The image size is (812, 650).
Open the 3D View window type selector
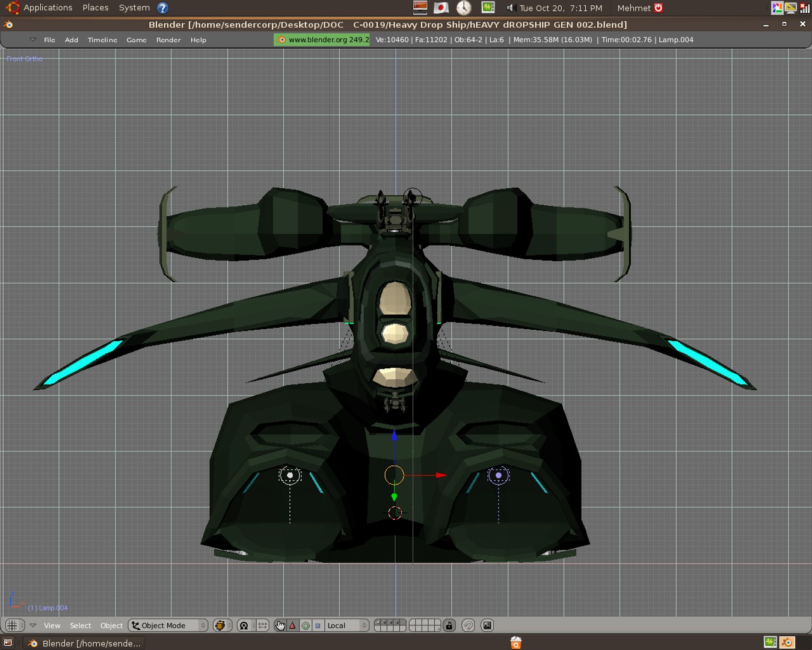point(14,625)
